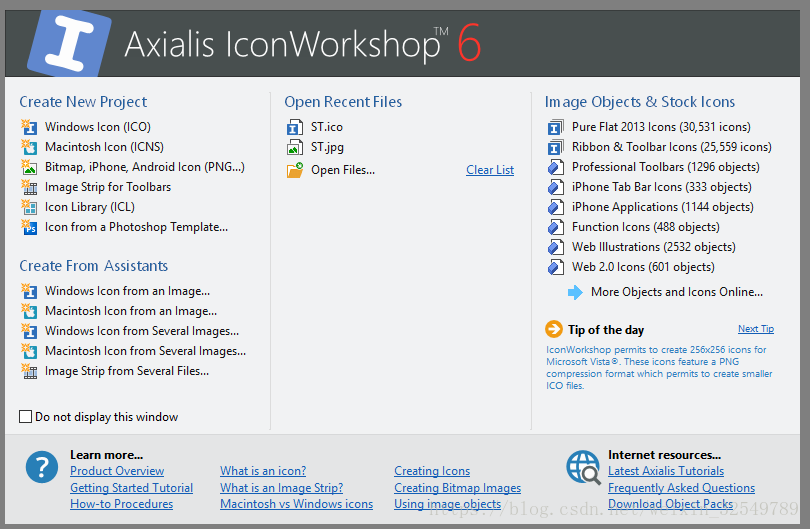The image size is (810, 529).
Task: Click the Image Strip from Several Files icon
Action: click(29, 371)
